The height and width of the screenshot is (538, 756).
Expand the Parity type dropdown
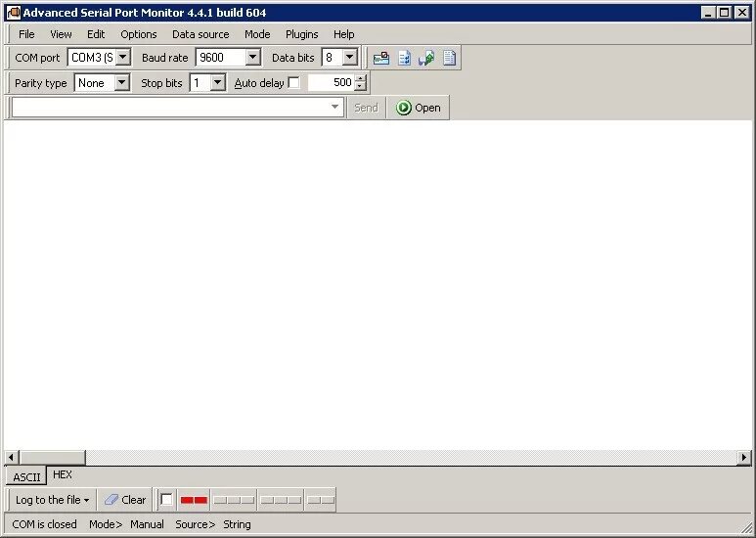pos(122,83)
